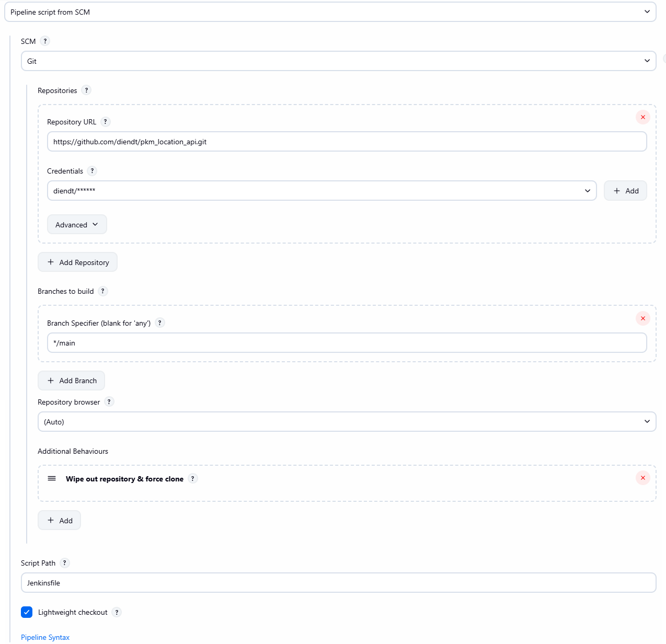The width and height of the screenshot is (666, 644).
Task: Click help icon next to SCM label
Action: tap(45, 41)
